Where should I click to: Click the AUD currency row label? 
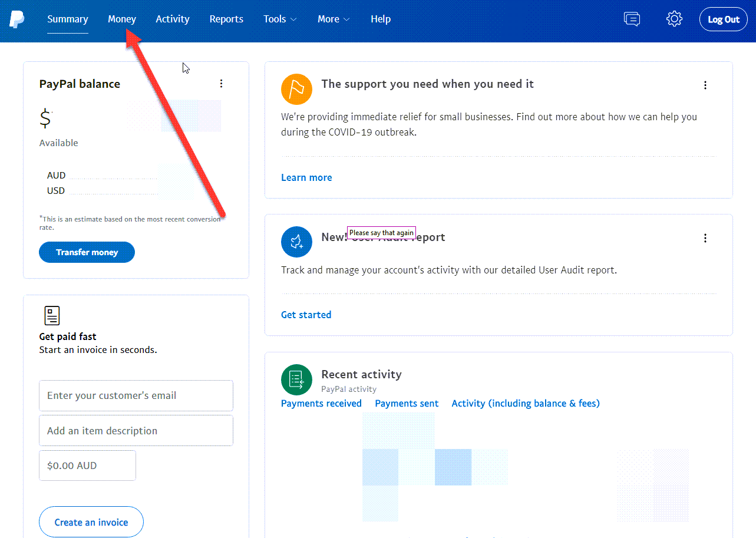coord(57,176)
